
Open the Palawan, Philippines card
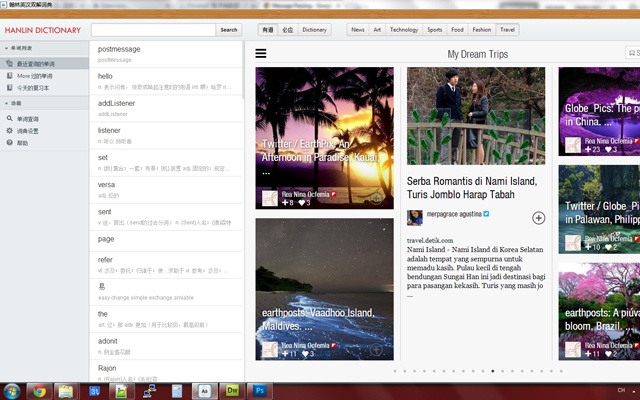coord(599,209)
